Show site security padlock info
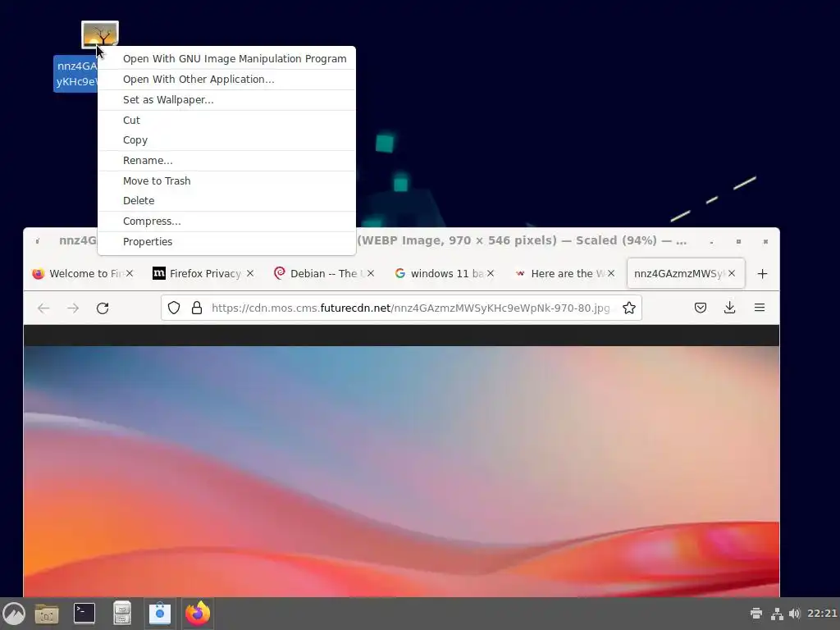This screenshot has height=630, width=840. tap(197, 308)
